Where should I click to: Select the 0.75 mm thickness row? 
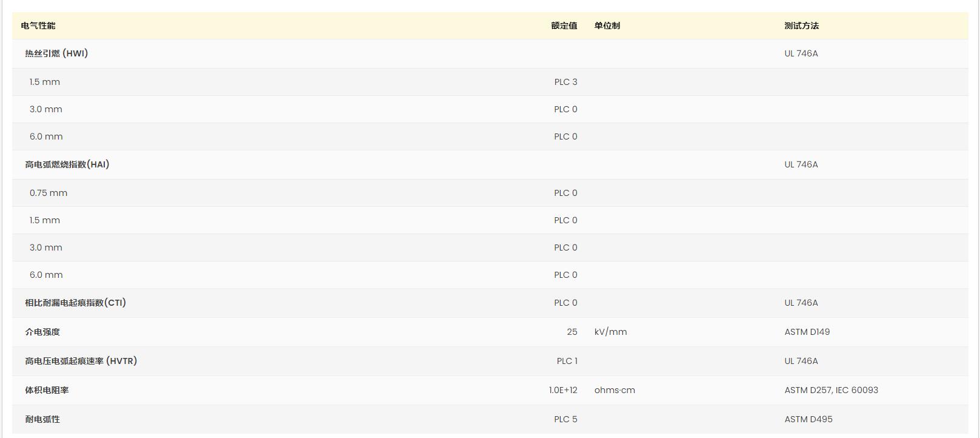[x=48, y=193]
